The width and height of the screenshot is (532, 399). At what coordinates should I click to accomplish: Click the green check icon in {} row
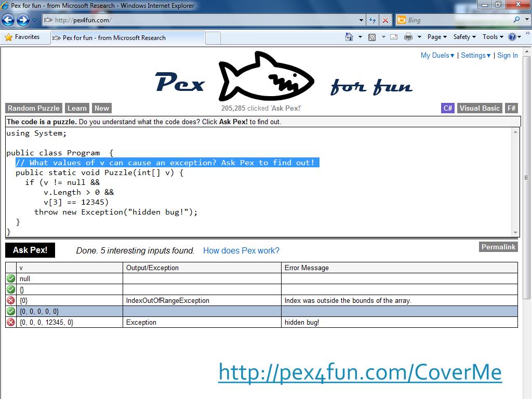[x=11, y=289]
